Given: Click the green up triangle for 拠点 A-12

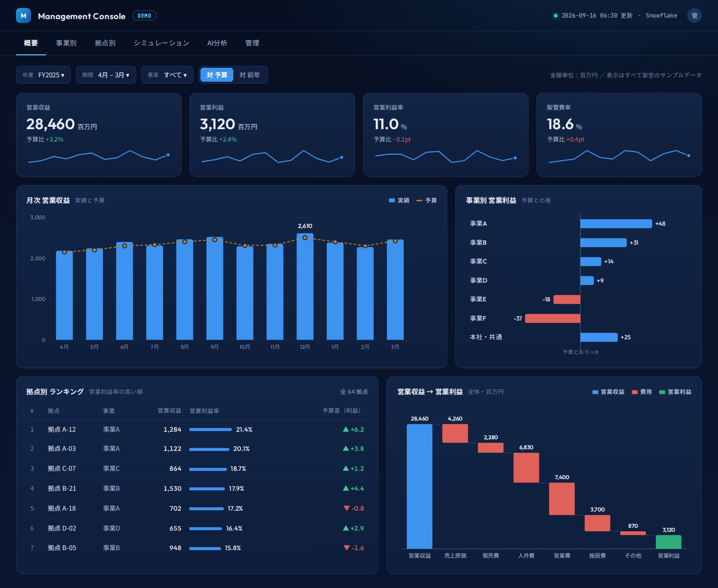Looking at the screenshot, I should (346, 429).
